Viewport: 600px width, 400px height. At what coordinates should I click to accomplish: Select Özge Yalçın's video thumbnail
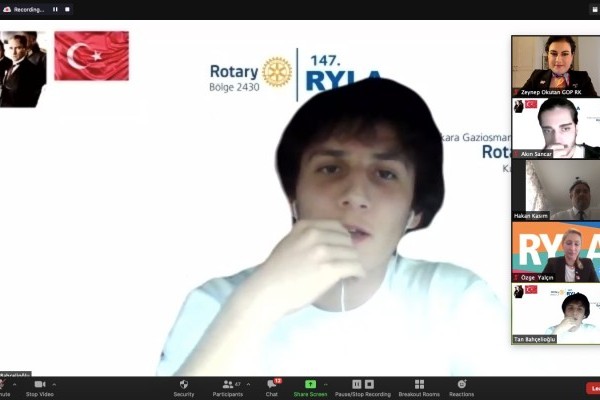click(x=556, y=252)
